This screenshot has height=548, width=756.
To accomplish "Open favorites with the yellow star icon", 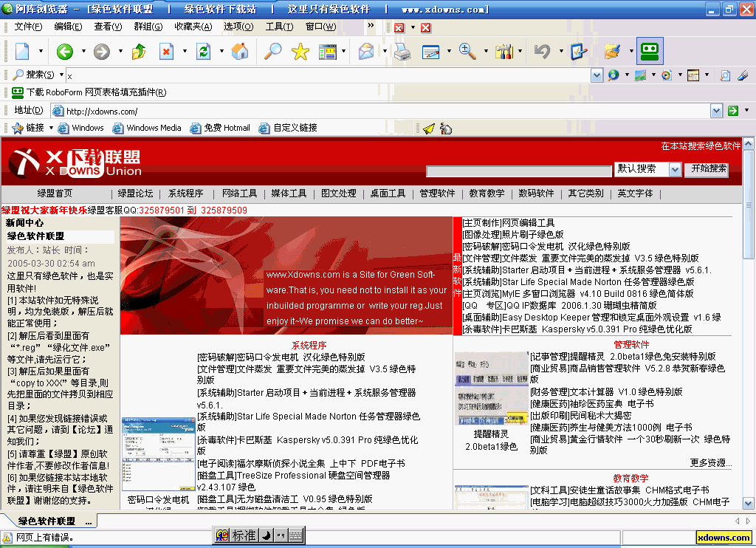I will (300, 51).
